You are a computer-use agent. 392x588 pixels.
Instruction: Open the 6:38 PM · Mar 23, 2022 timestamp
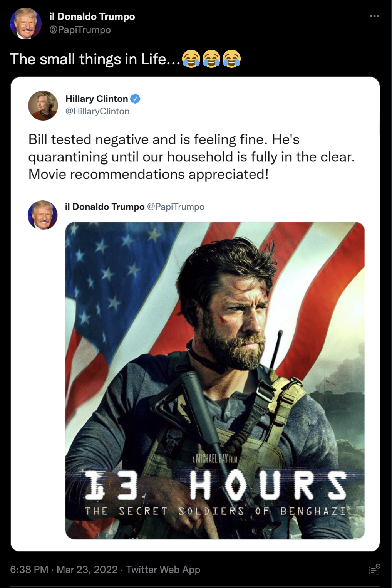[x=64, y=570]
